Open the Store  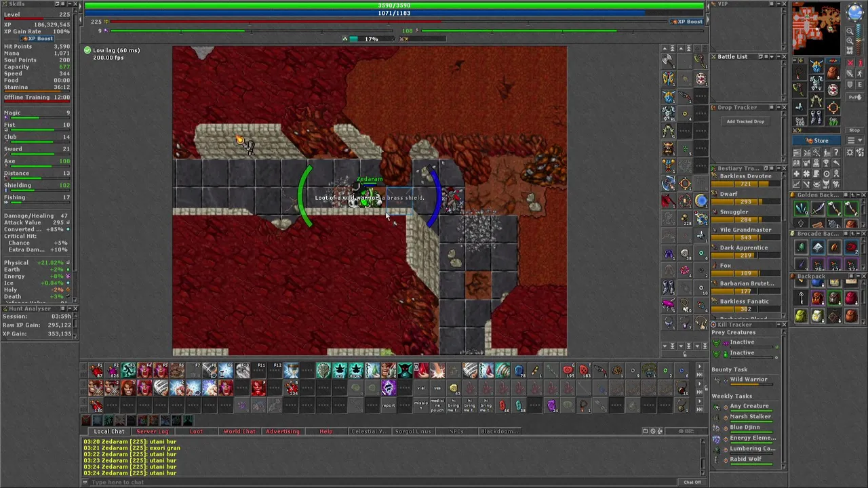(816, 140)
